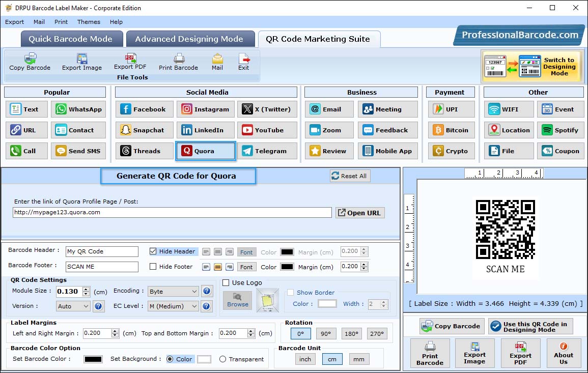This screenshot has height=373, width=588.
Task: Open help for the Version setting
Action: click(98, 306)
